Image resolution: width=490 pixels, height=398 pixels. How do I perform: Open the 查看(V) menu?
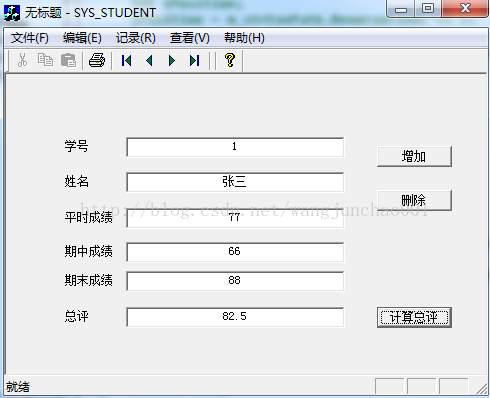pos(190,38)
